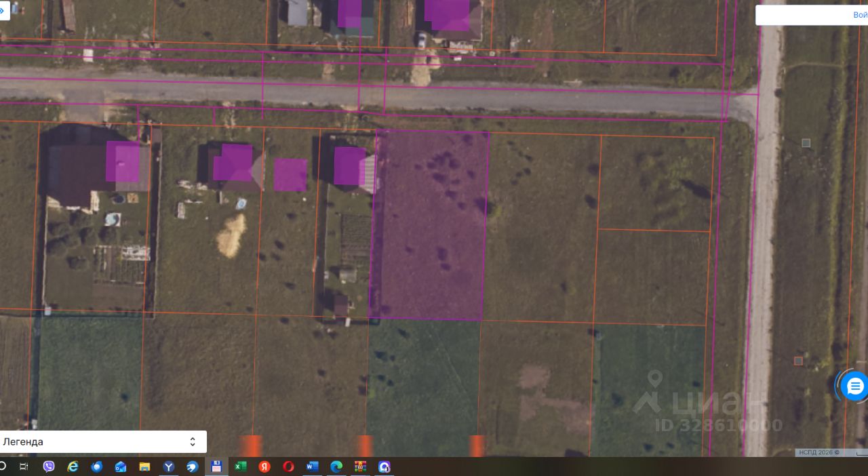Select the highlighted purple land parcel
Screen dimensions: 868x476
click(x=429, y=225)
